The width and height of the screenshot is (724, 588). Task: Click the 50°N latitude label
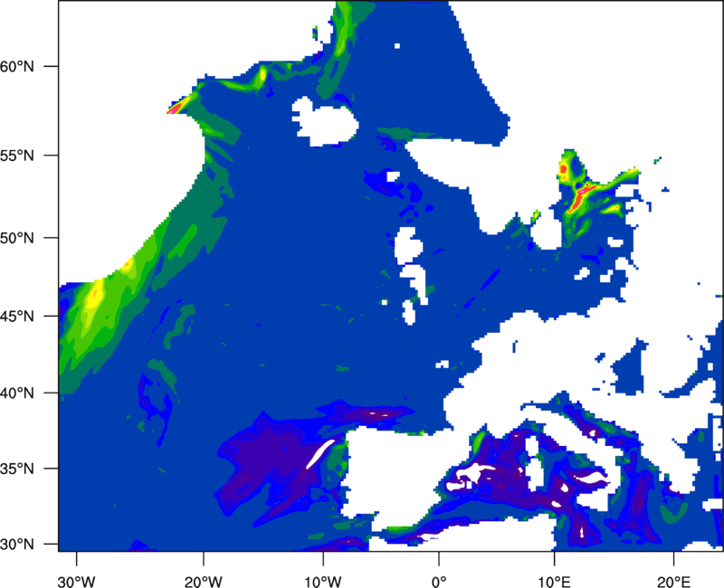tap(17, 238)
